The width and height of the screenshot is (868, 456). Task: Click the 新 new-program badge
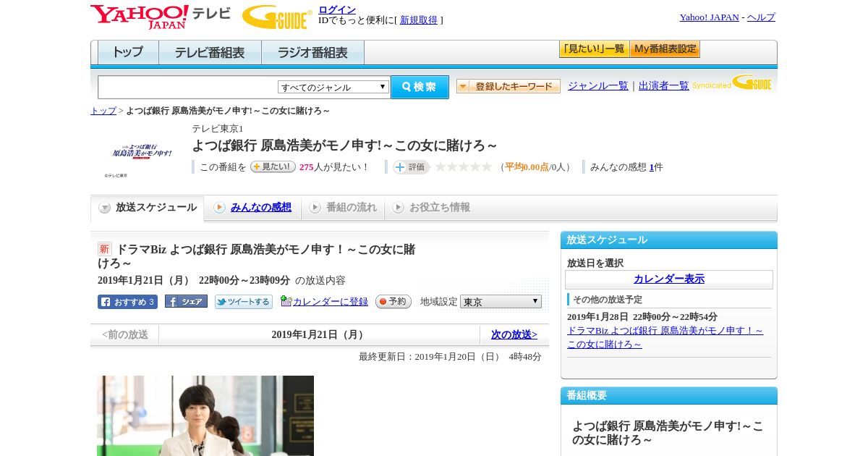point(105,249)
